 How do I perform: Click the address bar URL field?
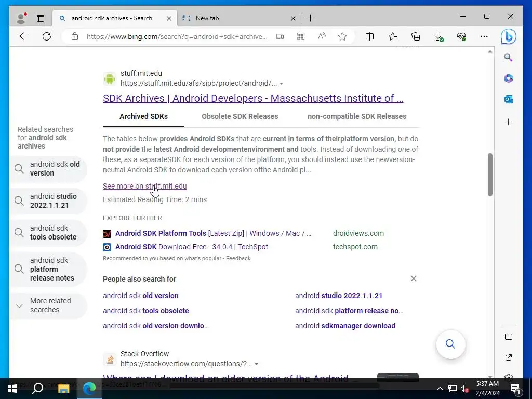(177, 36)
